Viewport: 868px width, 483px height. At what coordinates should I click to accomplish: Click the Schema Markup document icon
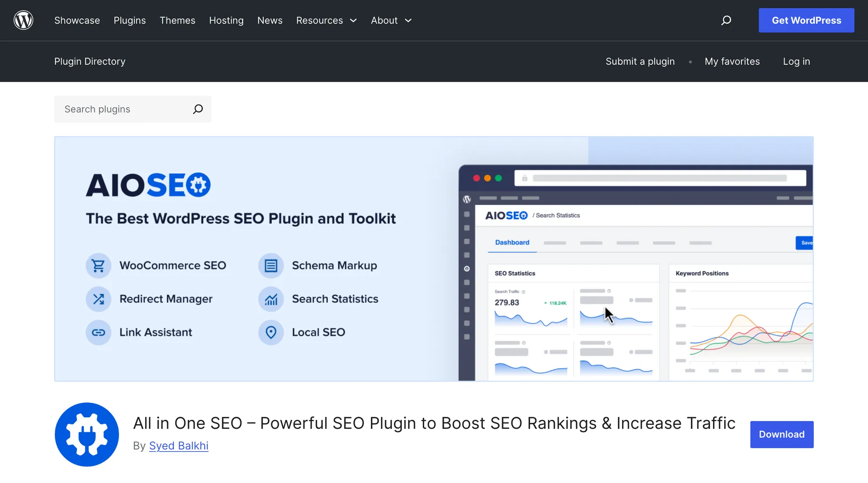pos(271,266)
